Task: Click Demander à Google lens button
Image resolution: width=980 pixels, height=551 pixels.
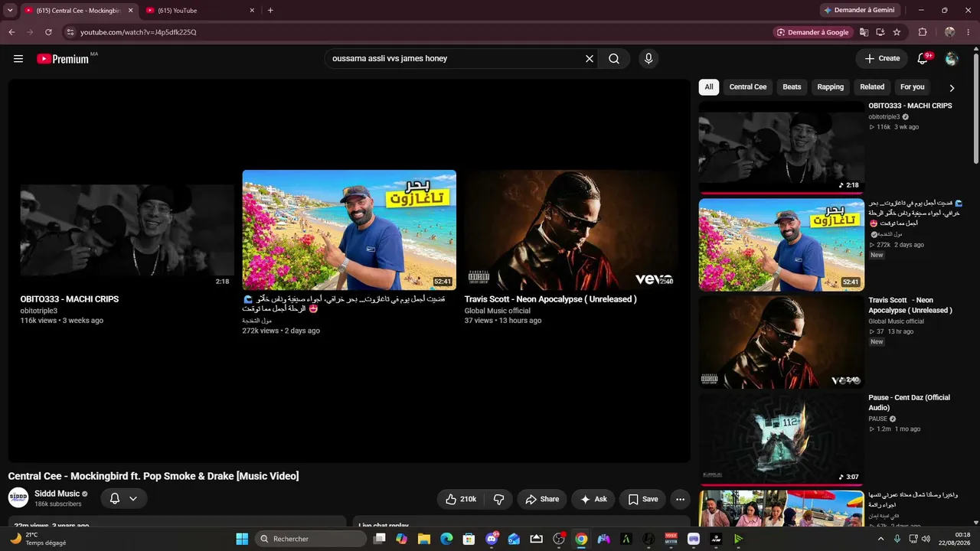Action: tap(812, 32)
